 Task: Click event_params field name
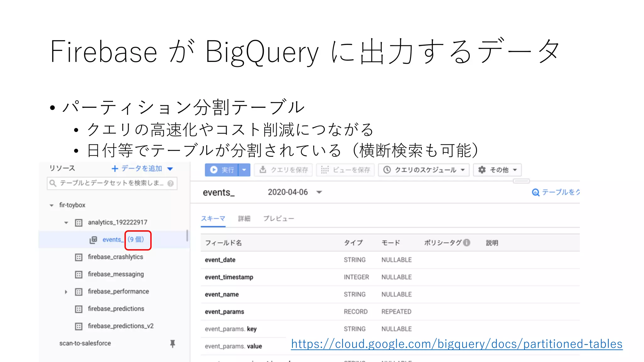(225, 312)
